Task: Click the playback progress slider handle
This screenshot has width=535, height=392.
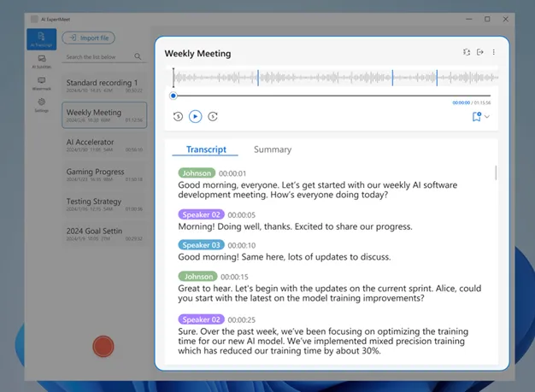Action: (x=173, y=96)
